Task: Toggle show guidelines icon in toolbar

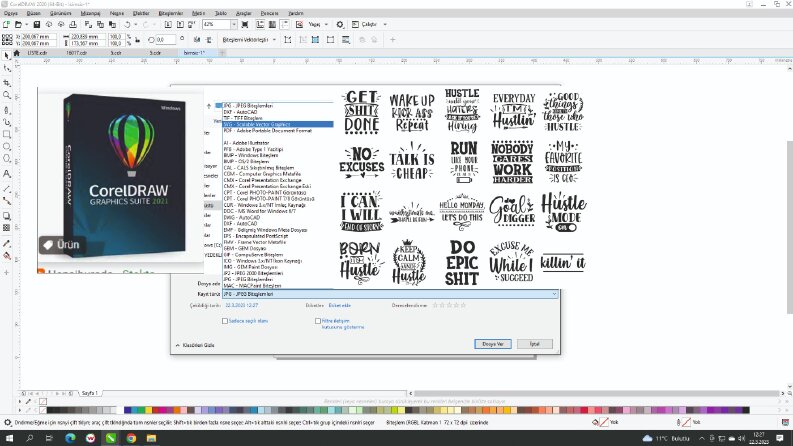Action: 285,24
